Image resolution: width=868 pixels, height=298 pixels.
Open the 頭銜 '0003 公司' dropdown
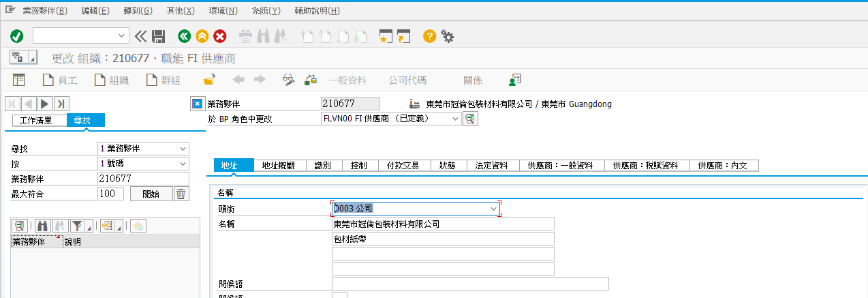tap(494, 209)
